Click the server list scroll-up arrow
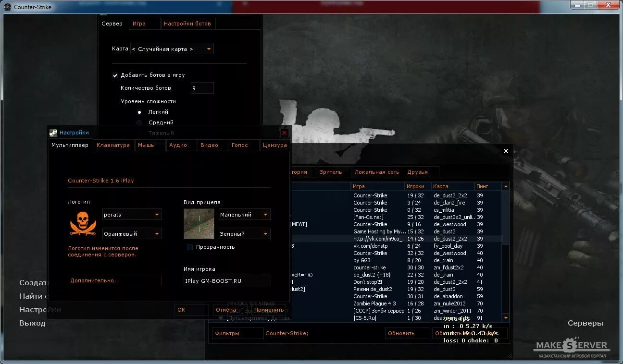This screenshot has width=623, height=364. pos(505,186)
